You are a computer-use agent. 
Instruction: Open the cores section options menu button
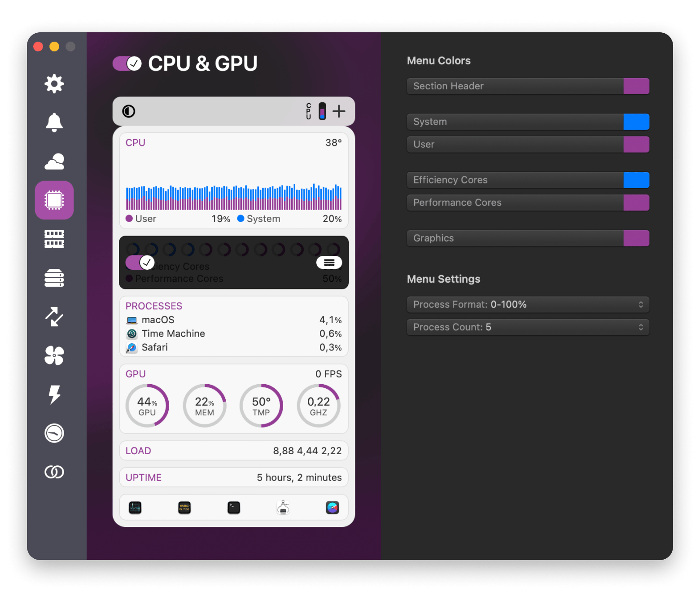pyautogui.click(x=329, y=263)
